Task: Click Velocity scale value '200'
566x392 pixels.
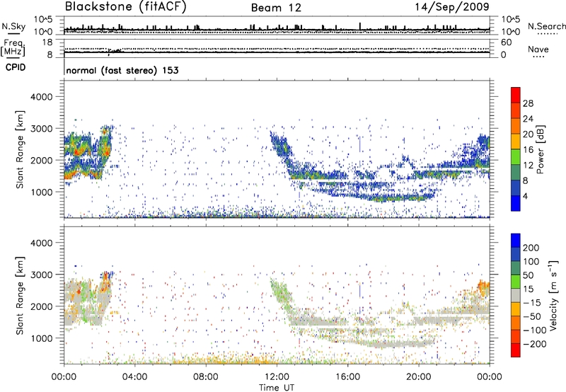Action: coord(531,248)
